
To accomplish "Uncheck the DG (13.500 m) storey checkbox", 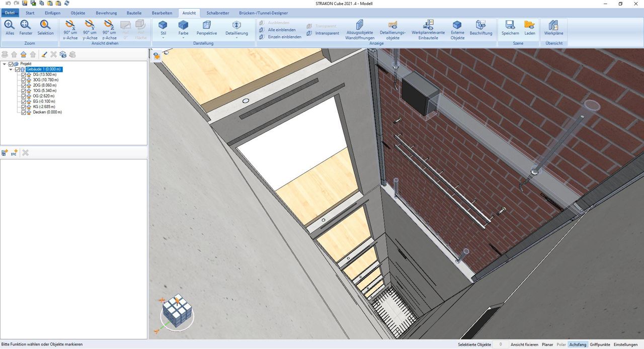I will point(23,74).
